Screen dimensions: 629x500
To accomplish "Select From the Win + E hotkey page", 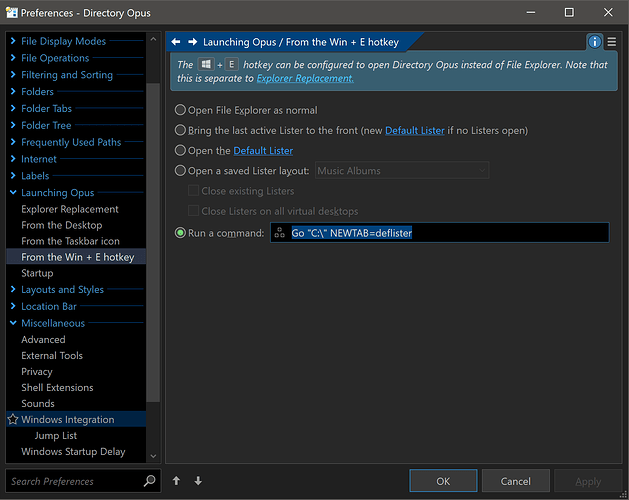I will [x=76, y=257].
